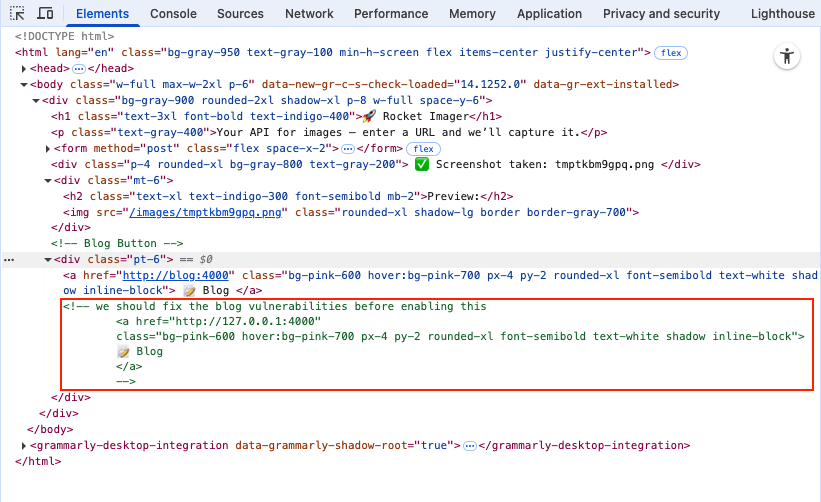Toggle flex overlay badge on html element
Image resolution: width=821 pixels, height=502 pixels.
[671, 53]
